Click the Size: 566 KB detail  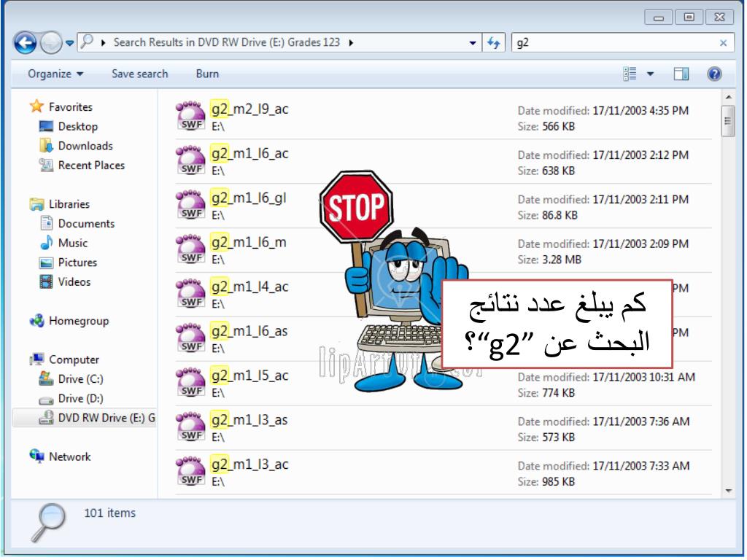pos(546,126)
